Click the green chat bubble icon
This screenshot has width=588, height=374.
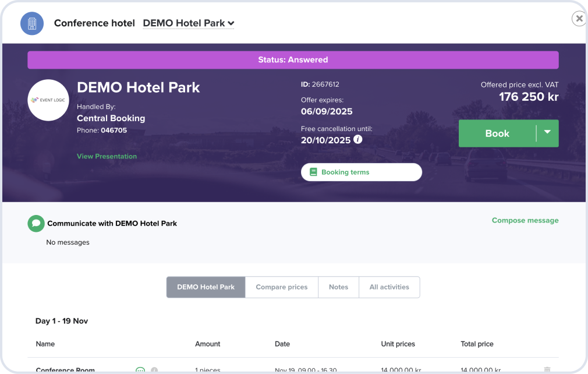36,223
